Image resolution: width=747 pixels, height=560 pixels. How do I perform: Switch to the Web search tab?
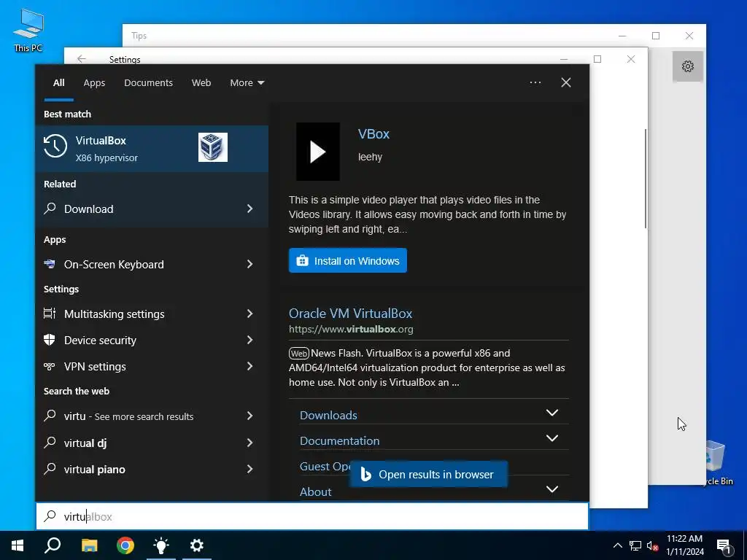(x=201, y=83)
